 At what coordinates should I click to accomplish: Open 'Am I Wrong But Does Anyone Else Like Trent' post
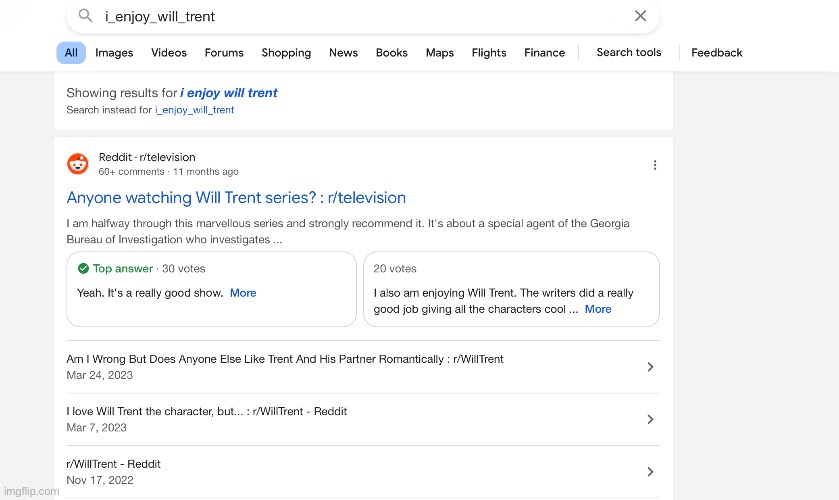point(285,359)
